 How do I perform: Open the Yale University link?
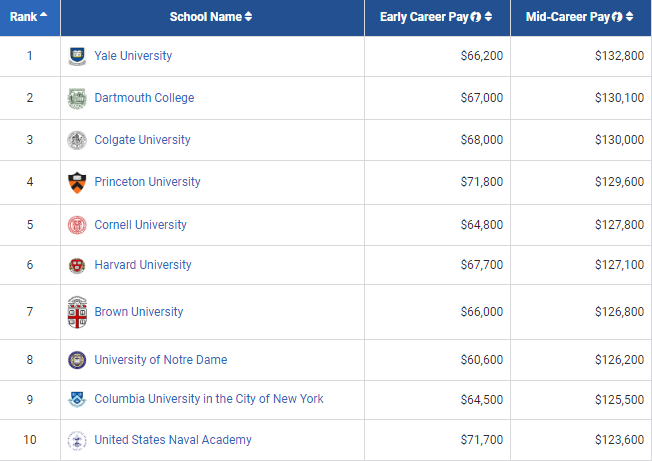[133, 56]
